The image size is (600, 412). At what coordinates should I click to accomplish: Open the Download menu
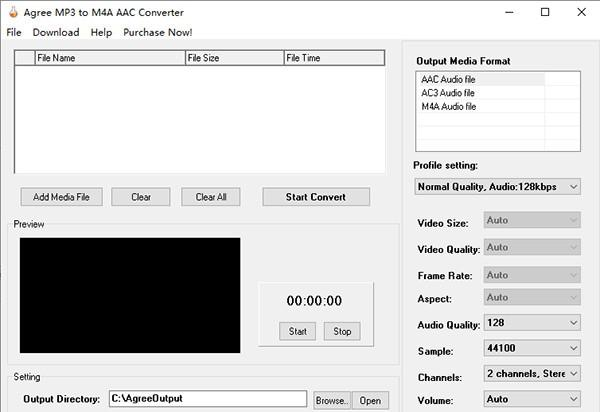click(x=56, y=33)
